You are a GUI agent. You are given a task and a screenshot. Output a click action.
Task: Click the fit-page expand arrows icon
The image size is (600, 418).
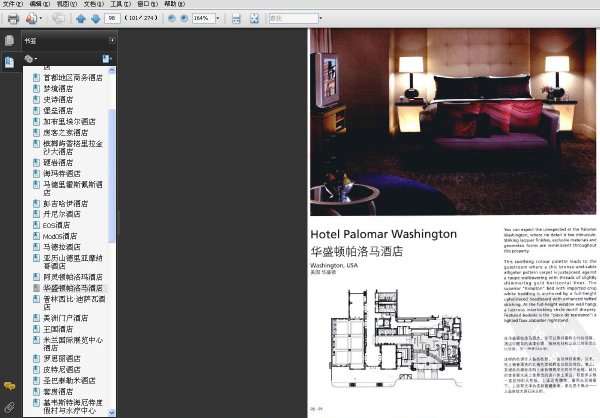point(254,18)
